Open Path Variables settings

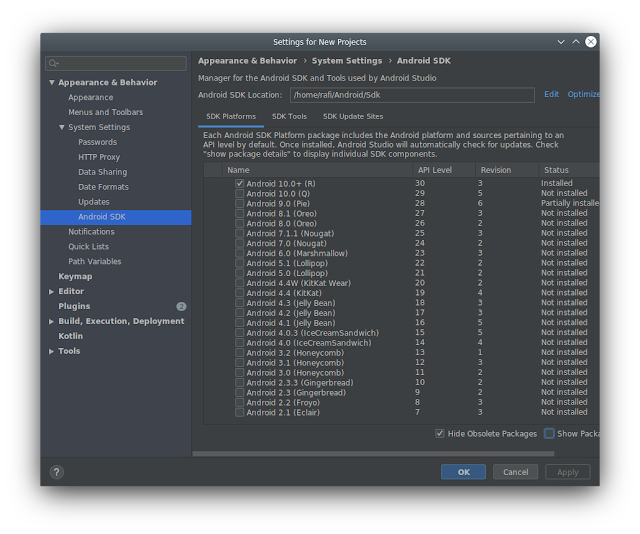coord(95,262)
